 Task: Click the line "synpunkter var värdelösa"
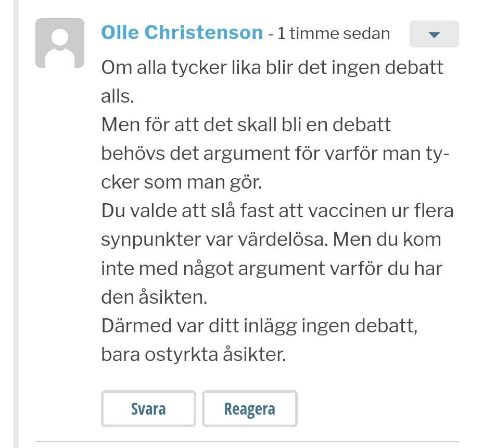pyautogui.click(x=271, y=240)
